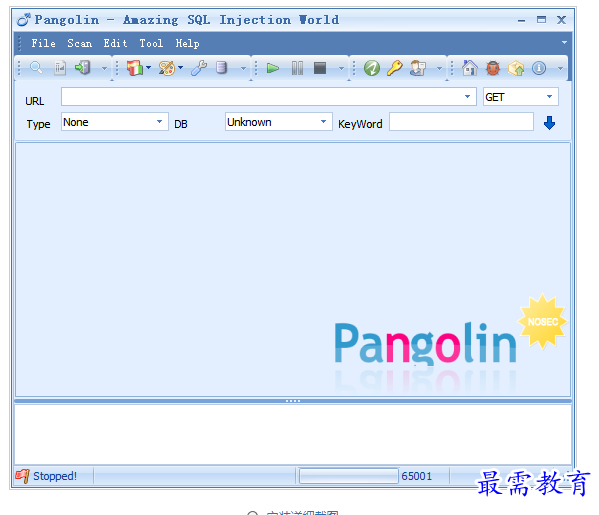The image size is (599, 515).
Task: Open the Edit menu
Action: [115, 43]
